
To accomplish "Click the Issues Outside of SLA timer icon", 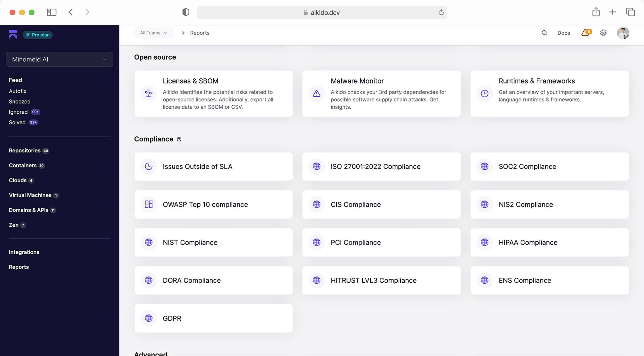I will pos(148,166).
